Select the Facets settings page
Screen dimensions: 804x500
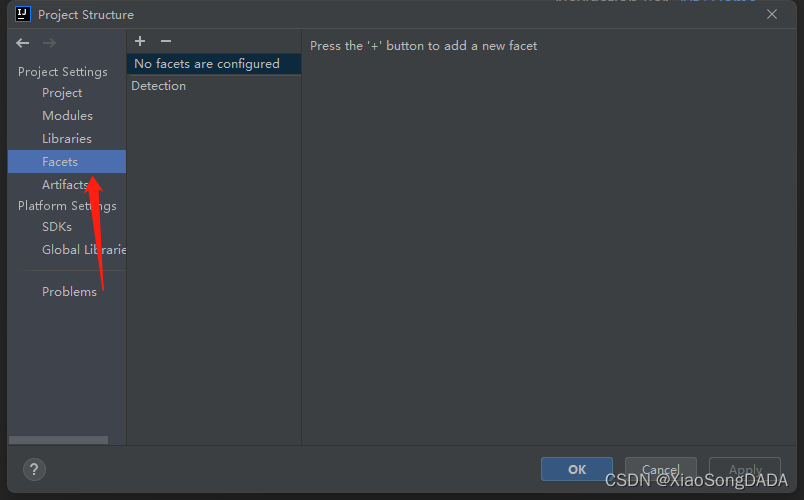[x=67, y=162]
